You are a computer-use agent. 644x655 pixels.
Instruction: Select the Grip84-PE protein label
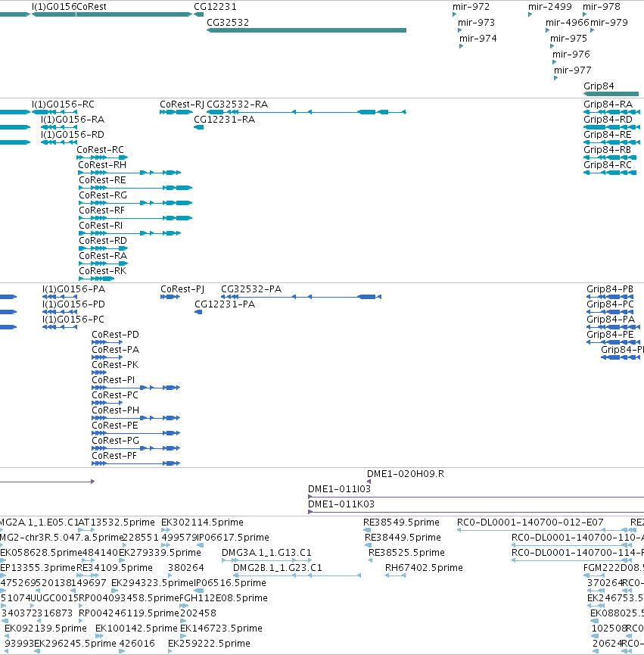(x=610, y=335)
